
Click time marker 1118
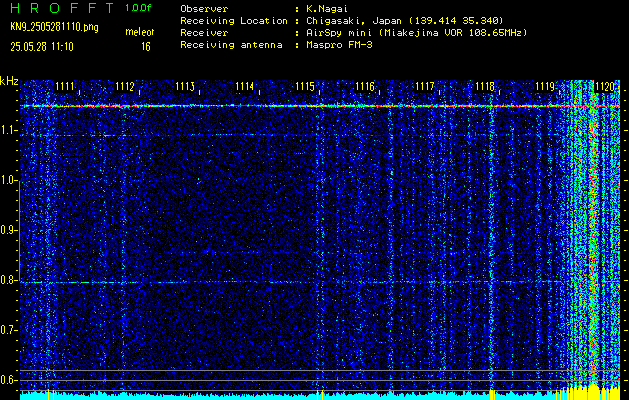coord(485,86)
